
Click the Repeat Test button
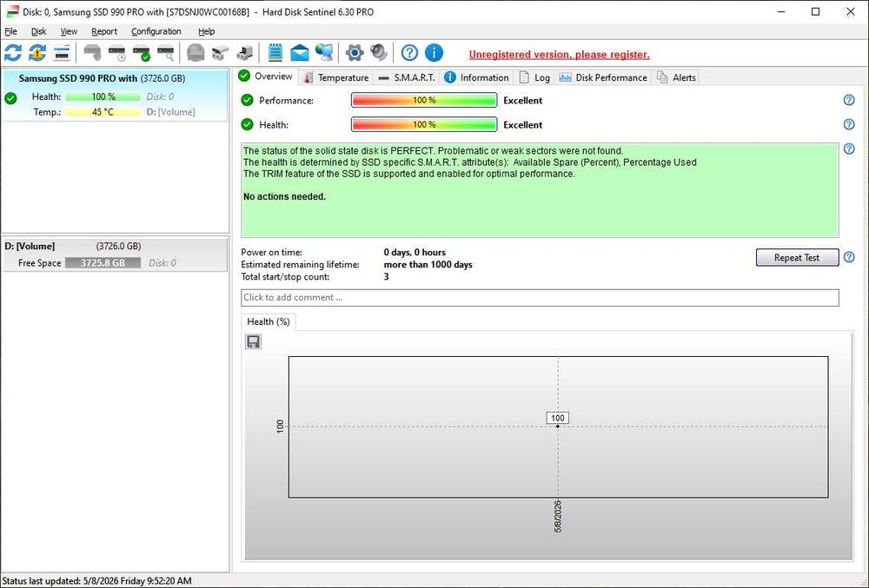click(x=797, y=257)
